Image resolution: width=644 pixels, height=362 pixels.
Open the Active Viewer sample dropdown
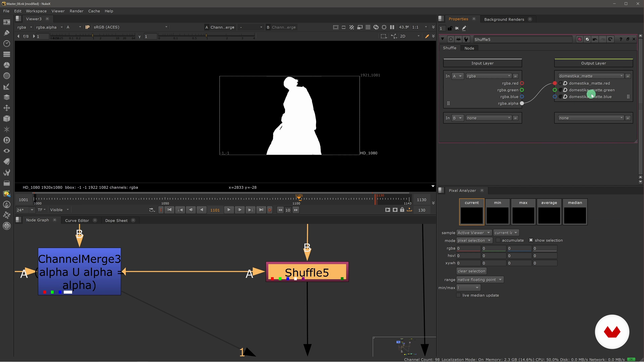click(x=474, y=233)
